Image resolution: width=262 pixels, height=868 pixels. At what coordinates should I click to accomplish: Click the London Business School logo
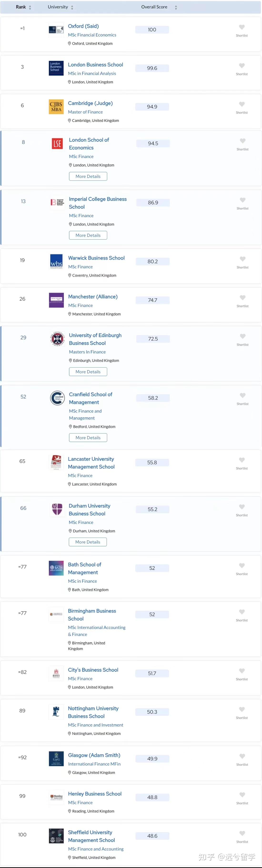click(56, 68)
